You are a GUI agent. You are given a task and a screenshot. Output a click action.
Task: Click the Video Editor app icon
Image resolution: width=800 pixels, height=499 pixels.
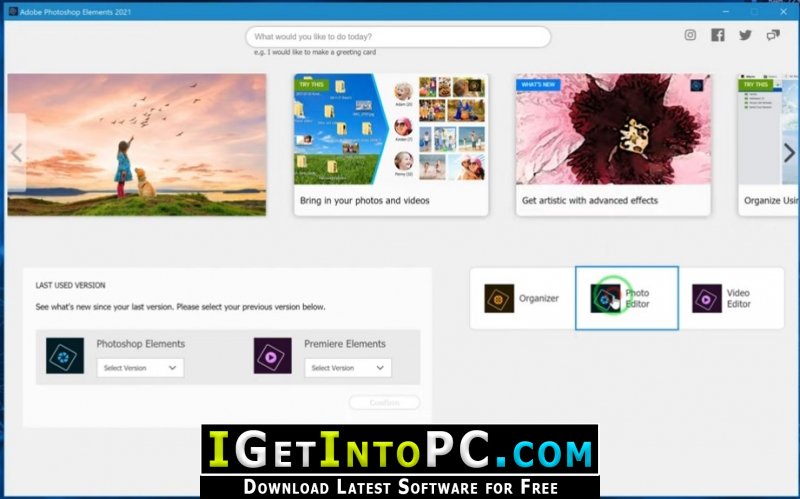tap(707, 298)
